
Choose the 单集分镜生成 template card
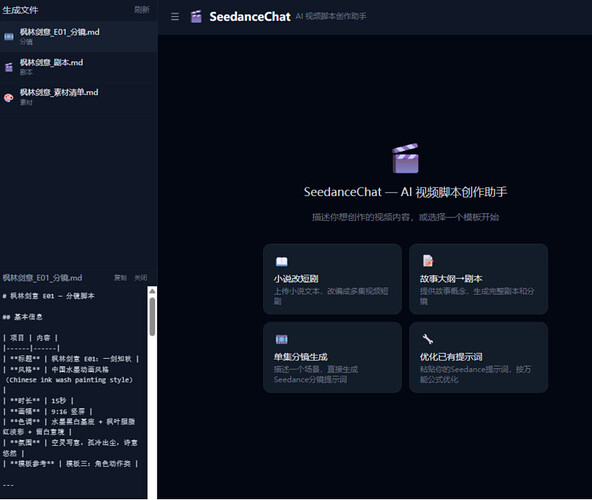point(332,357)
